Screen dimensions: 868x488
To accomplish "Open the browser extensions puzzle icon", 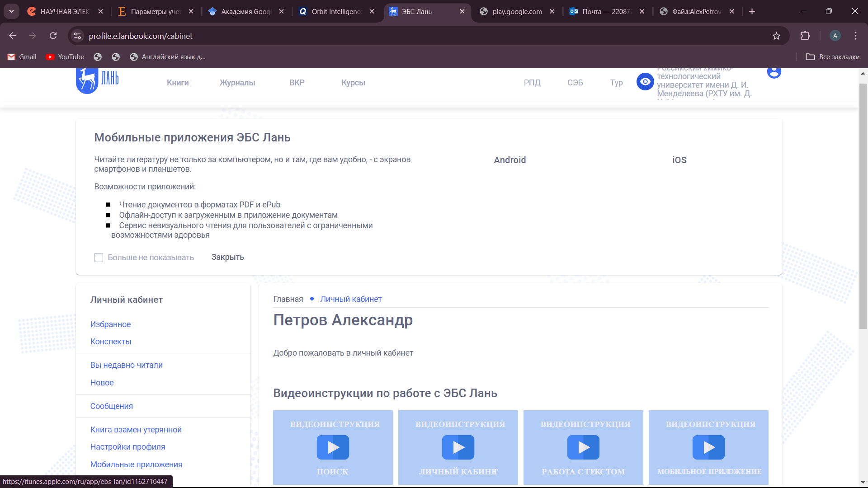I will pyautogui.click(x=805, y=36).
